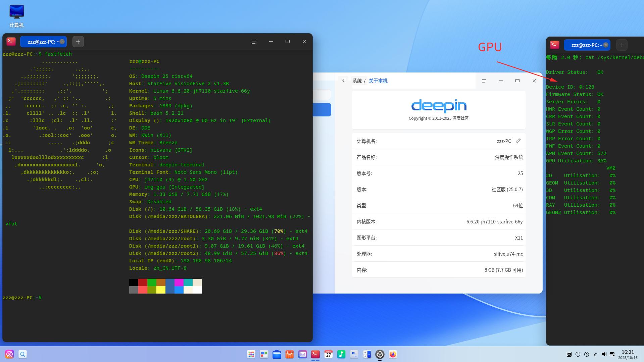Open the settings window's hamburger menu
Viewport: 644px width, 362px height.
click(484, 81)
